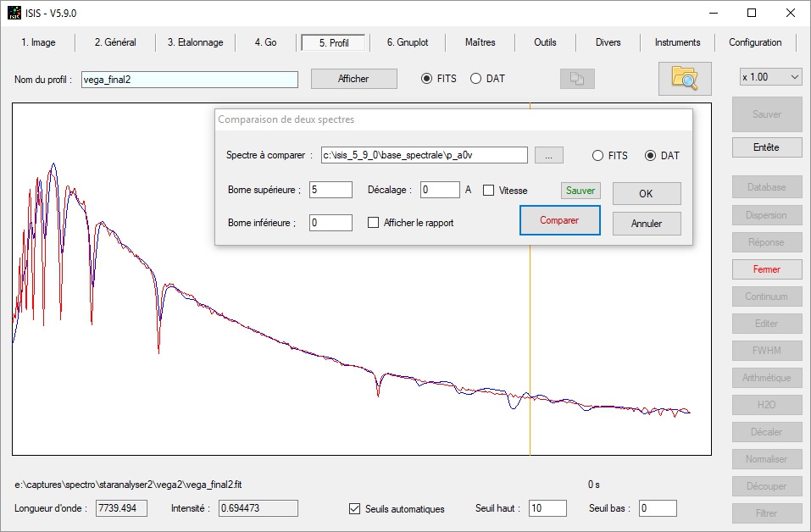Cancel the dialog with Annuler
Viewport: 811px width, 532px height.
click(x=647, y=224)
